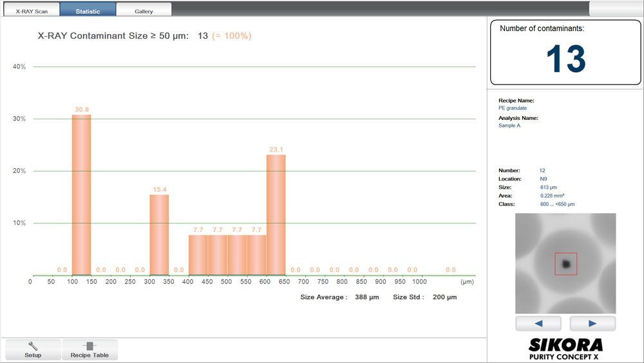This screenshot has height=363, width=644.
Task: Select the 23.1% bar at 600–650 µm
Action: 276,215
